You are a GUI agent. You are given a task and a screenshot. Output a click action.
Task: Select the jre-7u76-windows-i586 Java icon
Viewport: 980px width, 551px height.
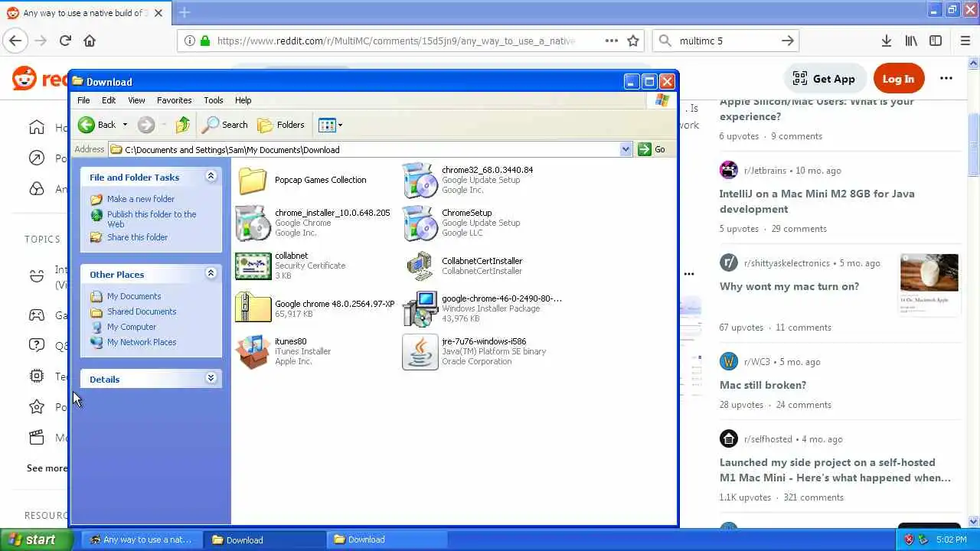pyautogui.click(x=420, y=351)
